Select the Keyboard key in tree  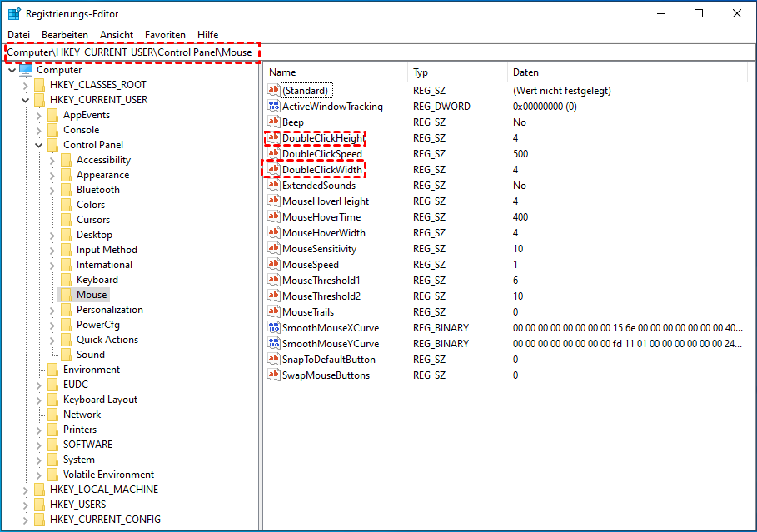(x=97, y=280)
